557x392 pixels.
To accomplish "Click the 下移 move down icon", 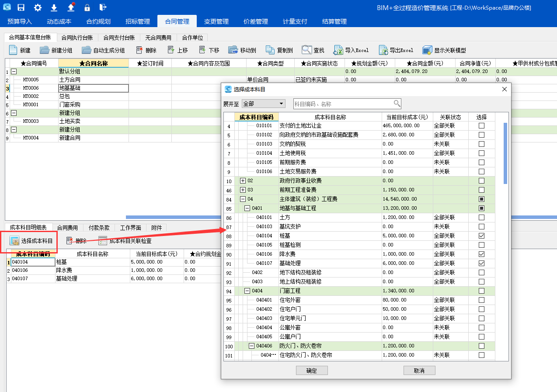I will pos(202,50).
